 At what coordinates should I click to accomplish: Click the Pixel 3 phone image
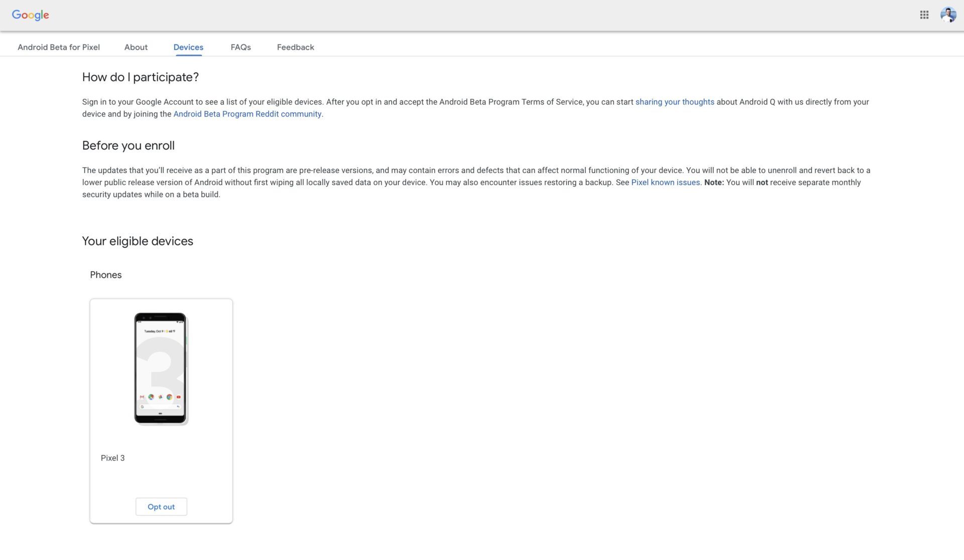161,369
